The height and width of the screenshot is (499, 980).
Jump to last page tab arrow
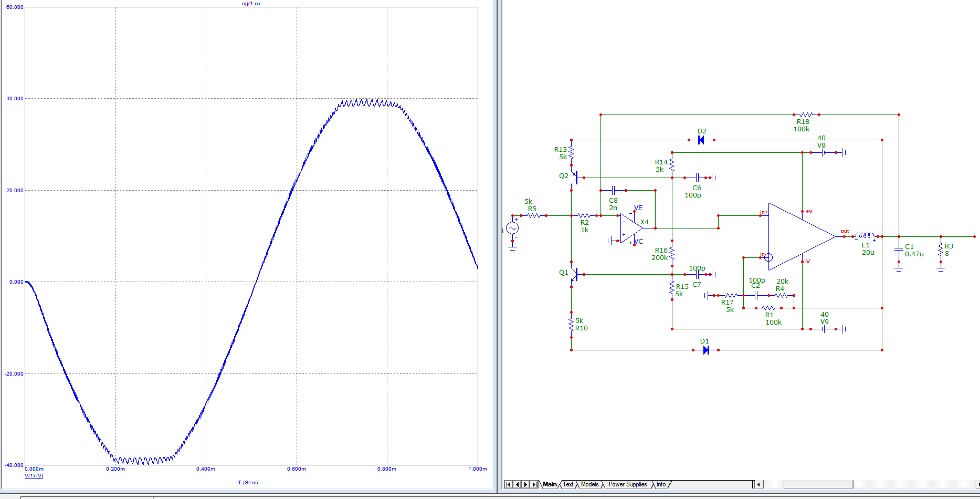[x=534, y=484]
